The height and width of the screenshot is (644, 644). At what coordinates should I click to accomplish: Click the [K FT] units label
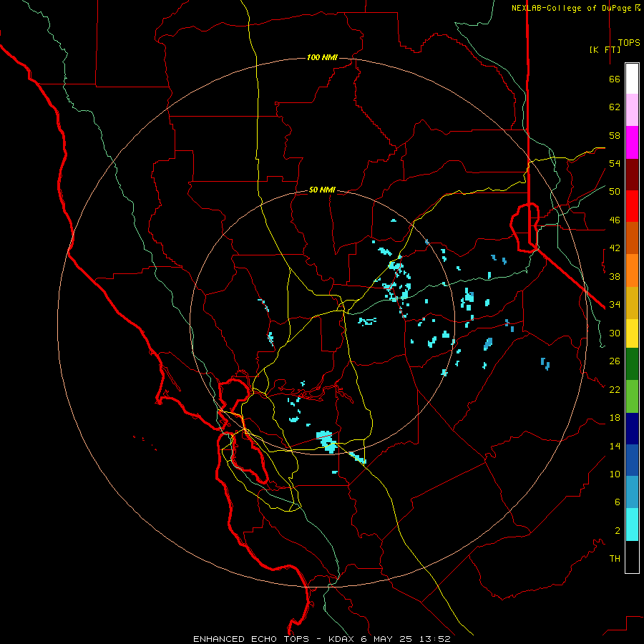tap(605, 49)
